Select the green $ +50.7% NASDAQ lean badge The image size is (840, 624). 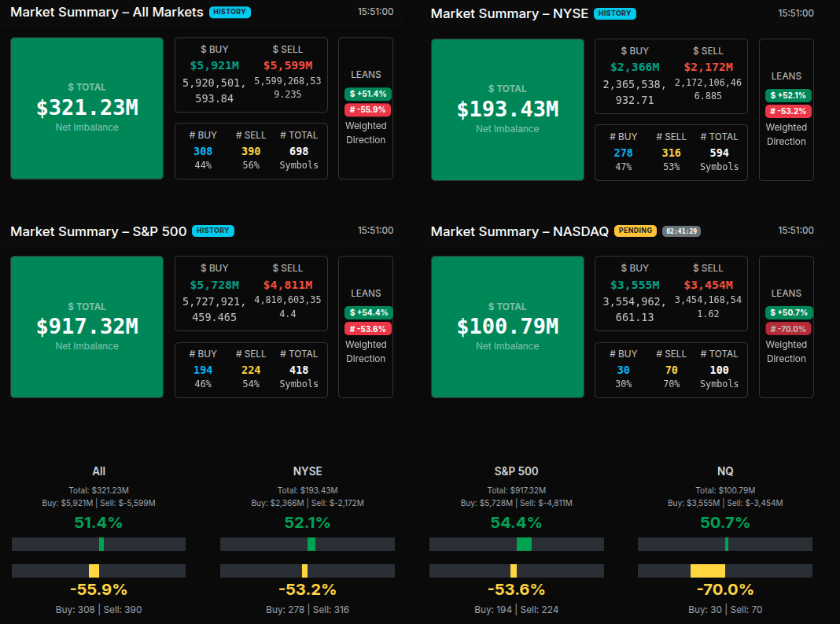(787, 312)
